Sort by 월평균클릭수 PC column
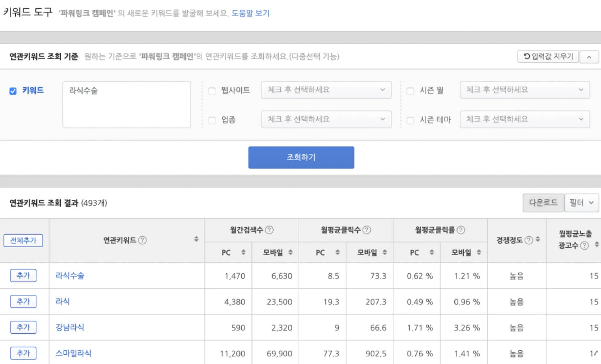601x364 pixels. pyautogui.click(x=338, y=252)
